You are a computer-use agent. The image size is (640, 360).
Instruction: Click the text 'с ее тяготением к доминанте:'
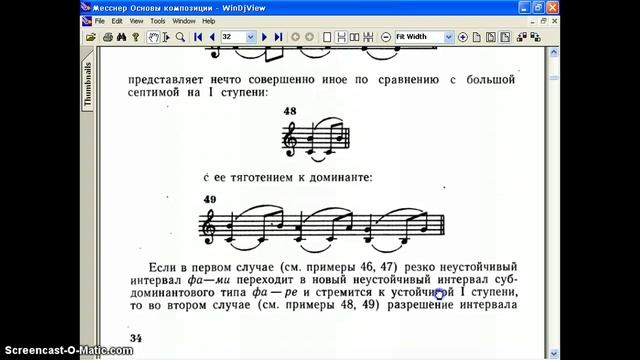pyautogui.click(x=288, y=178)
